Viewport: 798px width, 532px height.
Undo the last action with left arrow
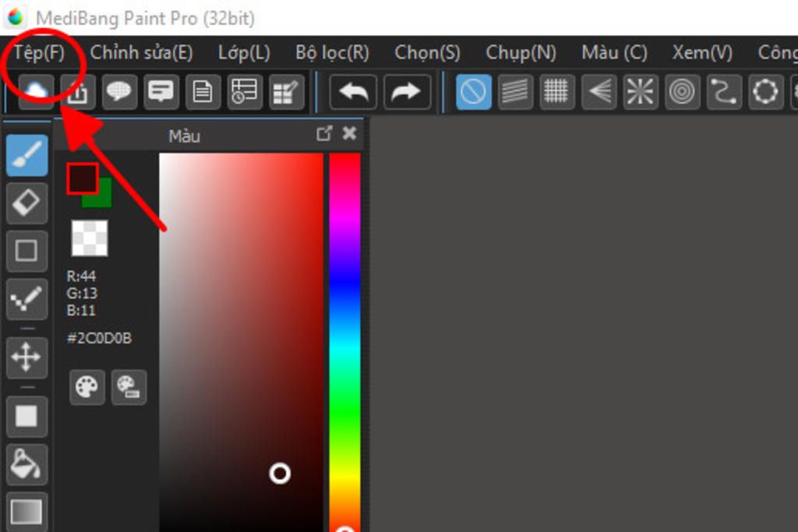tap(353, 92)
